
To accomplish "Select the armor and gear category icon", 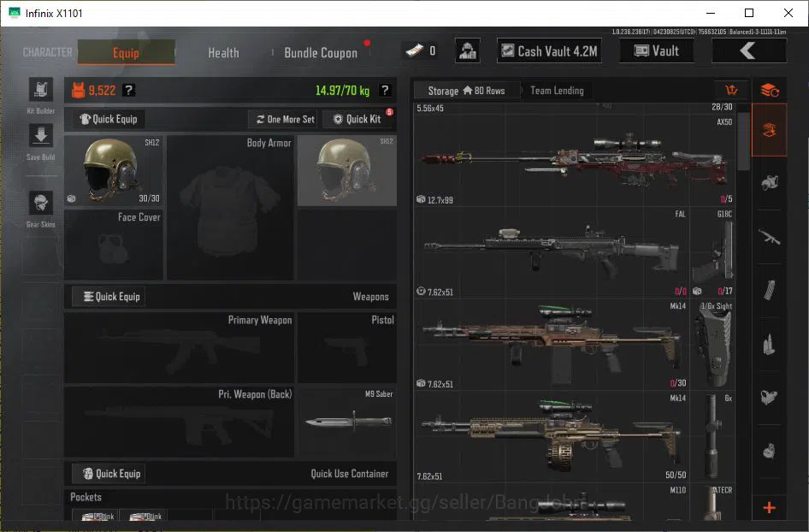I will [x=770, y=183].
